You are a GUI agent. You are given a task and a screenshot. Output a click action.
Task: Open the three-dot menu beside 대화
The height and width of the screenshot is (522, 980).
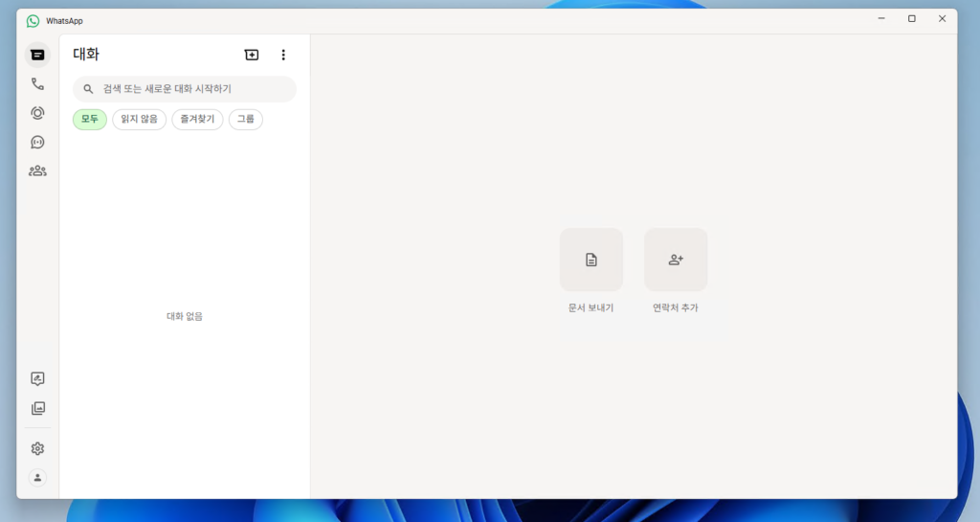pyautogui.click(x=283, y=56)
